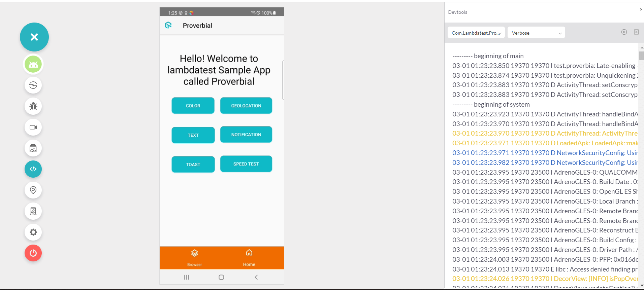Tap the COLOR button
644x290 pixels.
(x=193, y=106)
